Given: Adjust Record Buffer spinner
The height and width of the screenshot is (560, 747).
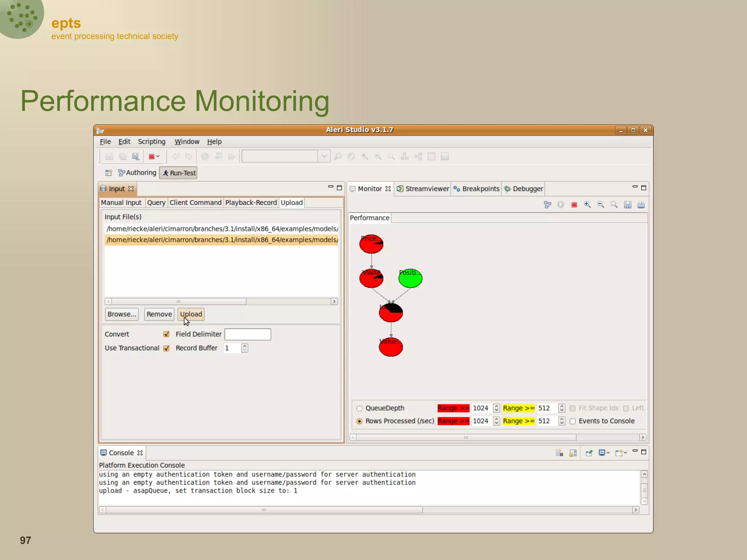Looking at the screenshot, I should click(x=245, y=348).
